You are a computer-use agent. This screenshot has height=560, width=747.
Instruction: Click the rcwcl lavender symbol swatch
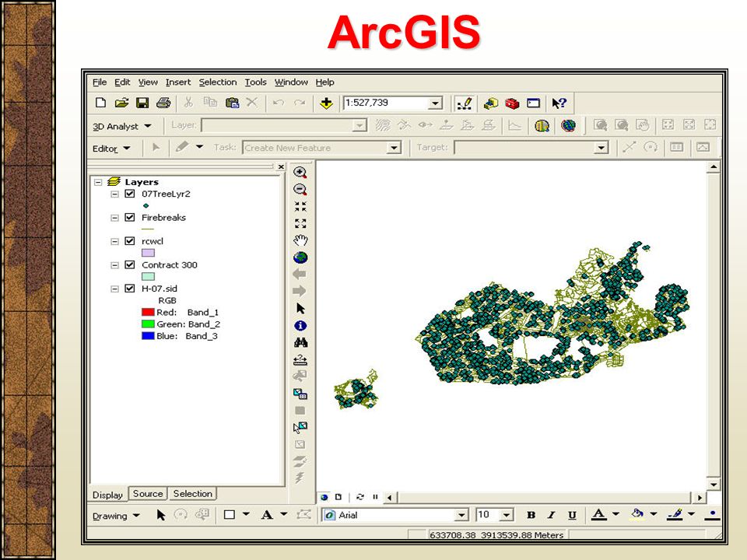coord(148,253)
